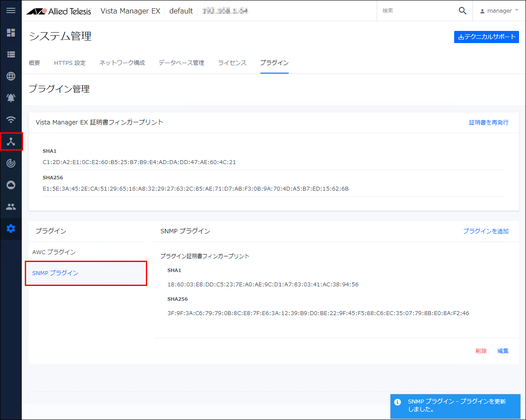
Task: Switch to the データベース管理 tab
Action: (x=181, y=63)
